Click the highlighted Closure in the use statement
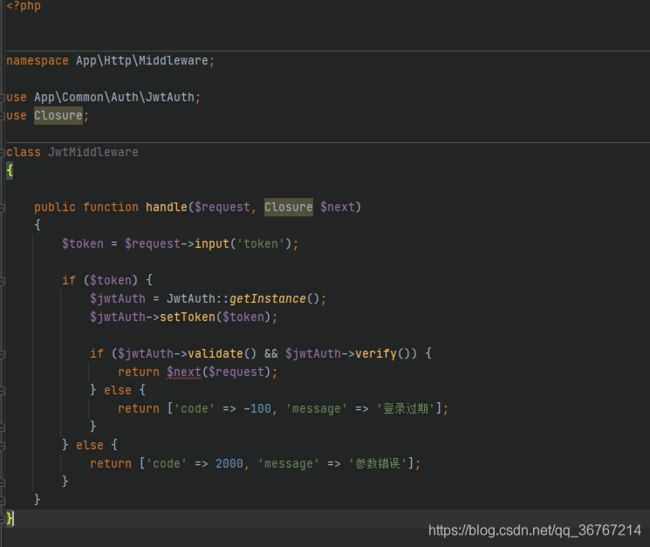The image size is (650, 547). point(58,115)
